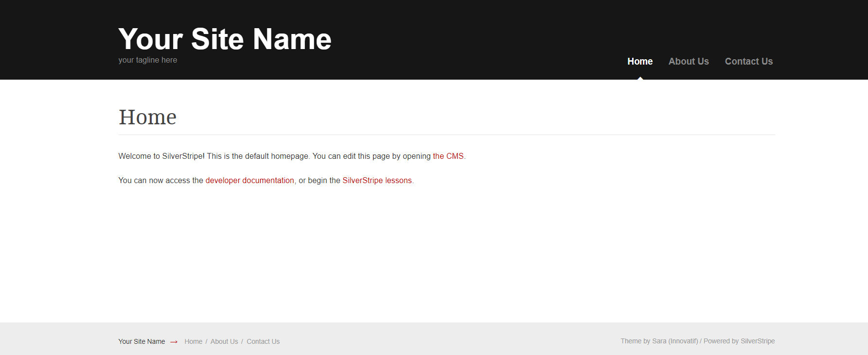Click the 'Your Site Name' header title
Screen dimensions: 868x355
225,39
